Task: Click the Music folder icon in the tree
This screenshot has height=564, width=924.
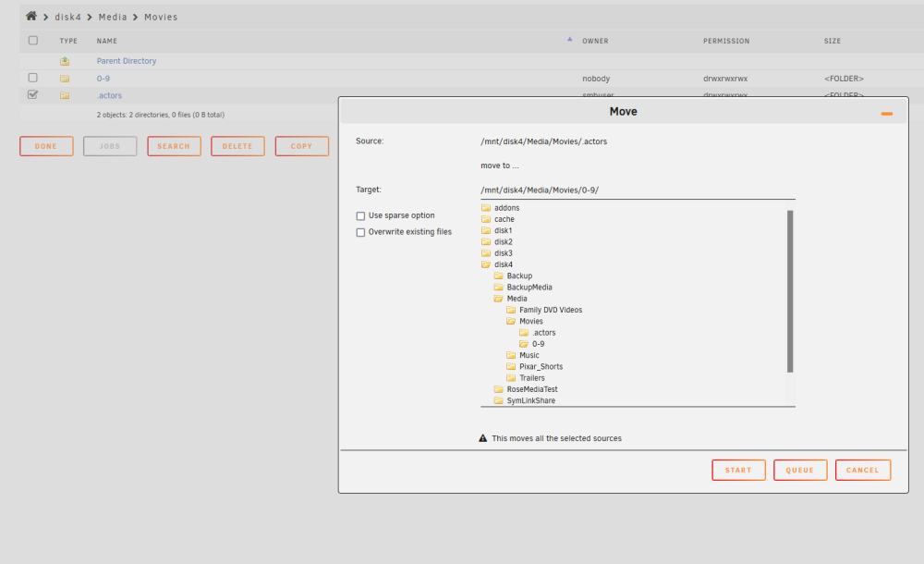Action: [x=511, y=355]
